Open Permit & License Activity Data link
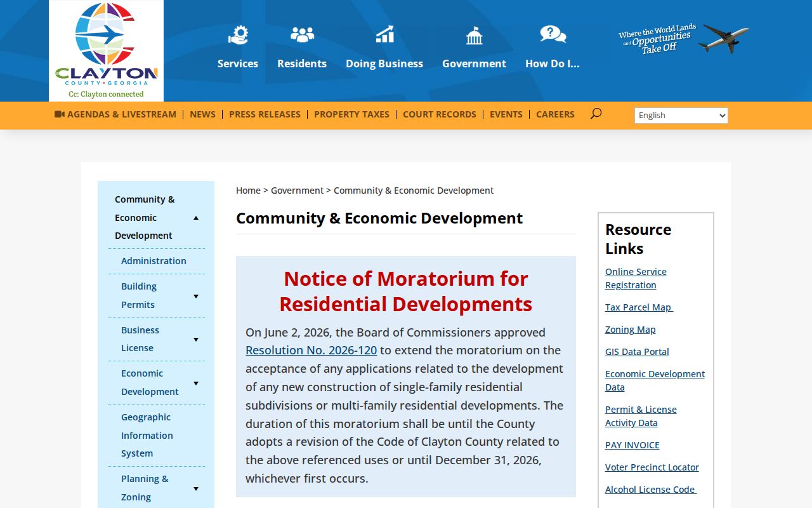This screenshot has width=812, height=508. [x=641, y=416]
